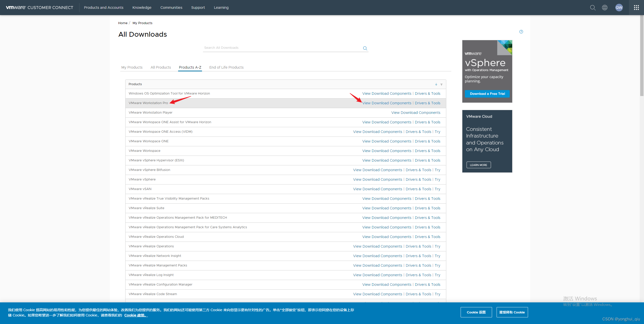The width and height of the screenshot is (644, 324).
Task: Open the Communities menu
Action: tap(171, 8)
